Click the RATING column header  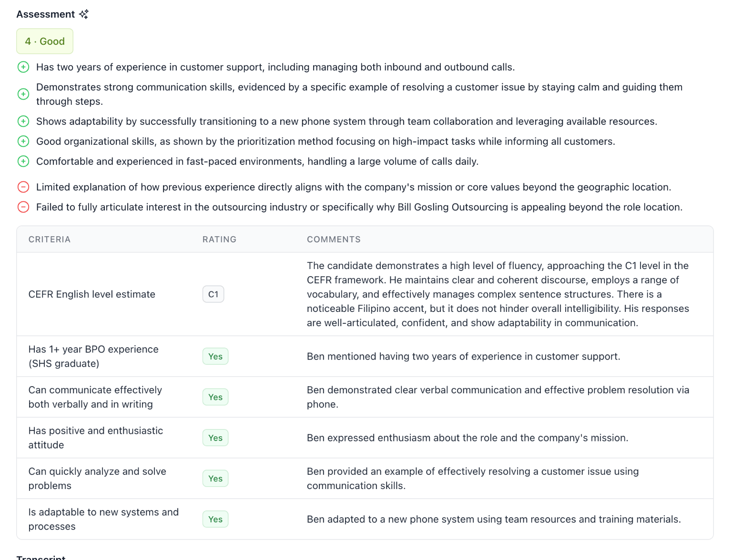point(219,240)
